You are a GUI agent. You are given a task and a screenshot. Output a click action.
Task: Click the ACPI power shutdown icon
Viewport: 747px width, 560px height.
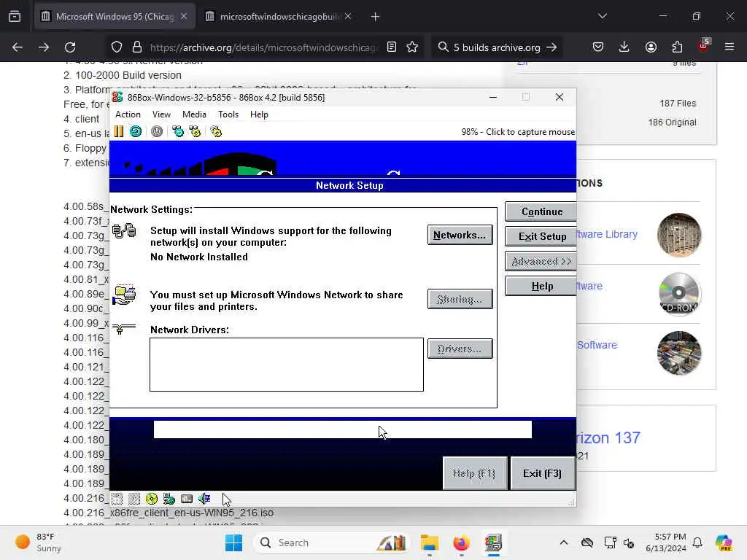pyautogui.click(x=157, y=131)
